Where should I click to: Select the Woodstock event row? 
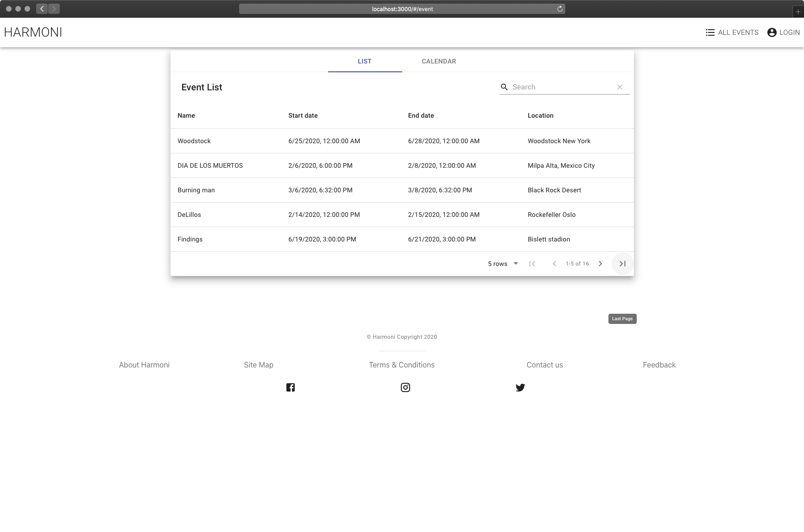click(x=402, y=141)
